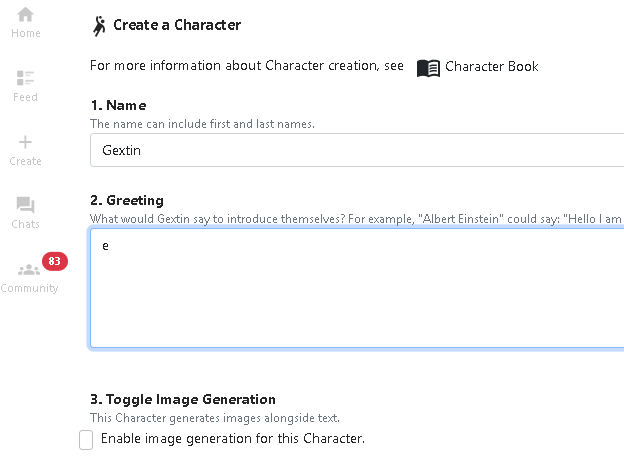
Task: Open the Chats label in the sidebar
Action: (25, 224)
